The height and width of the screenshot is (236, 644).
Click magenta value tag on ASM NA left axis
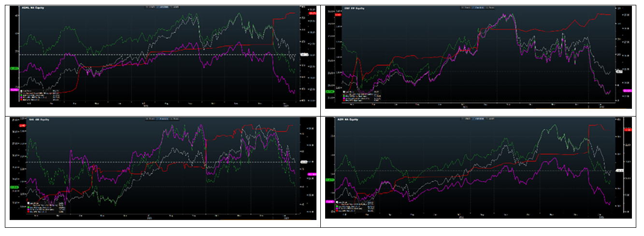click(x=330, y=201)
